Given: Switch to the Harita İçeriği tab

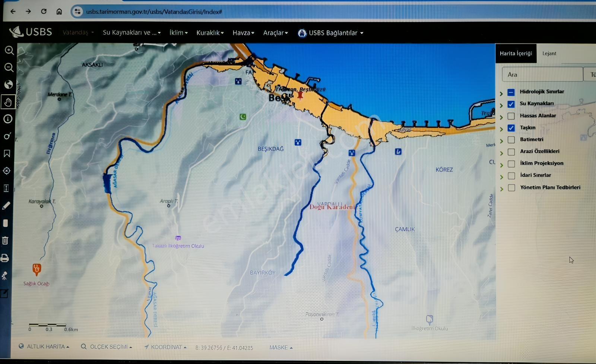Looking at the screenshot, I should (516, 53).
